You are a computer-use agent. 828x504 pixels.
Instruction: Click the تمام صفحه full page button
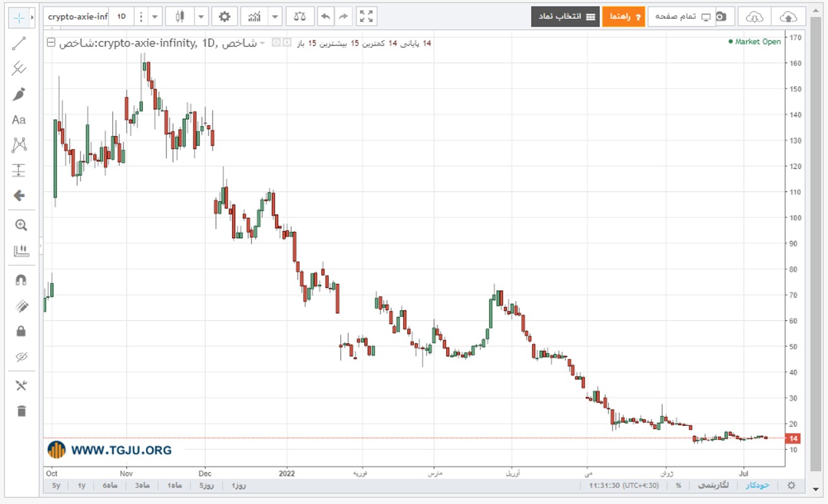click(682, 17)
